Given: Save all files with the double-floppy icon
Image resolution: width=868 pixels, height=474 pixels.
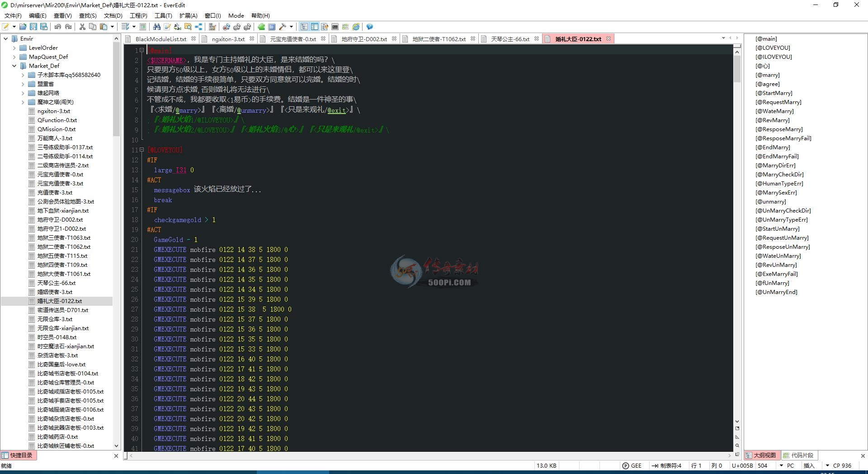Looking at the screenshot, I should (44, 27).
